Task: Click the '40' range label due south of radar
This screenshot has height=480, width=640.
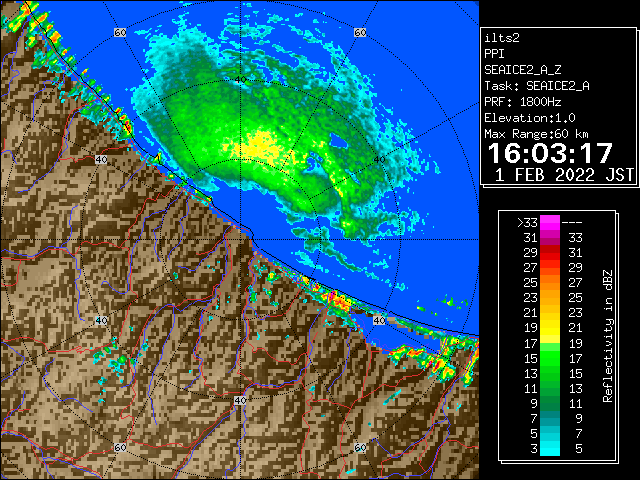Action: 240,400
